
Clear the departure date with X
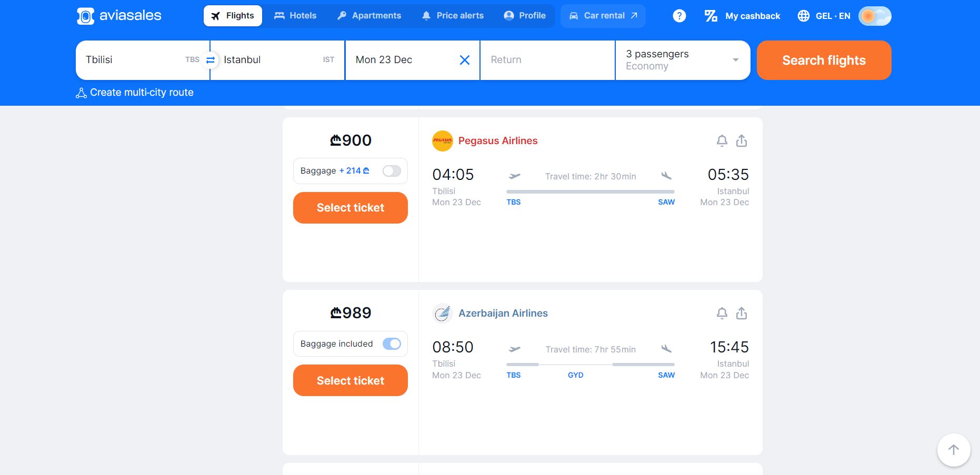[465, 60]
